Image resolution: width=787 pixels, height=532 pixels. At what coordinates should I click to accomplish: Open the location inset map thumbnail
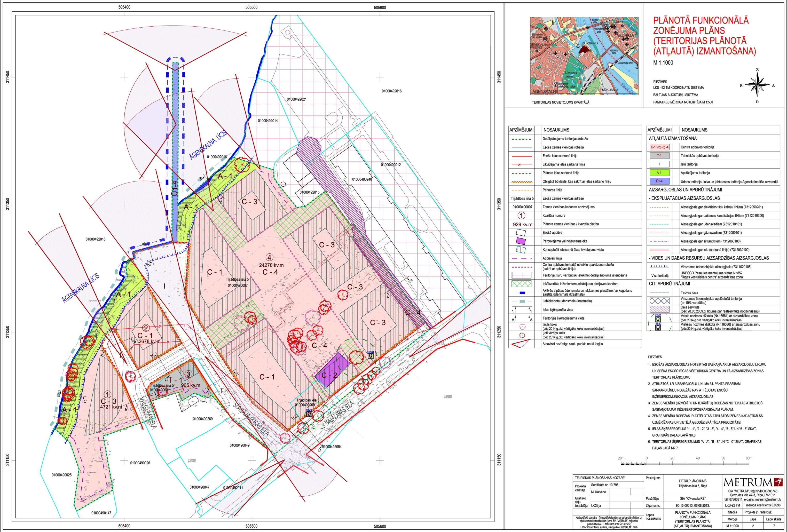pos(584,56)
